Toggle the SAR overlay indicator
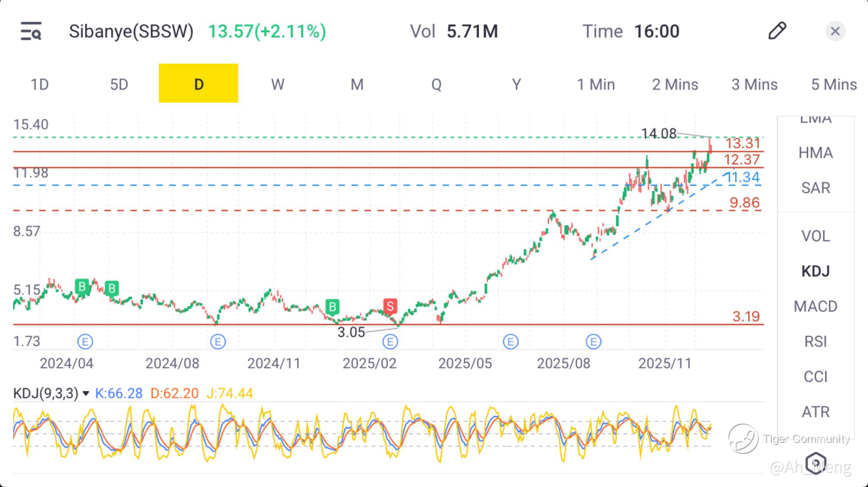Screen dimensions: 868x487 pos(815,188)
